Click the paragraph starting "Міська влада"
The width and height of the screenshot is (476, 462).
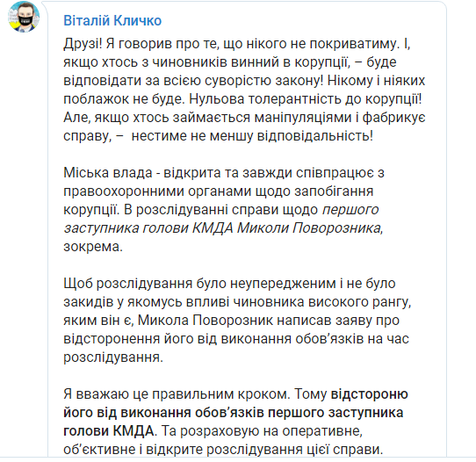pyautogui.click(x=224, y=209)
